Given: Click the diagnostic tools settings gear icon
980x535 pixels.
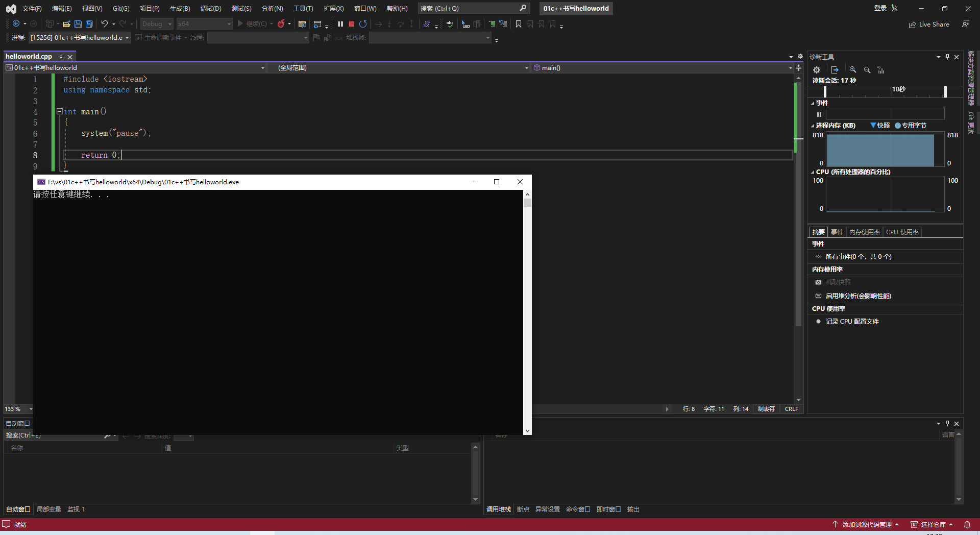Looking at the screenshot, I should coord(817,70).
